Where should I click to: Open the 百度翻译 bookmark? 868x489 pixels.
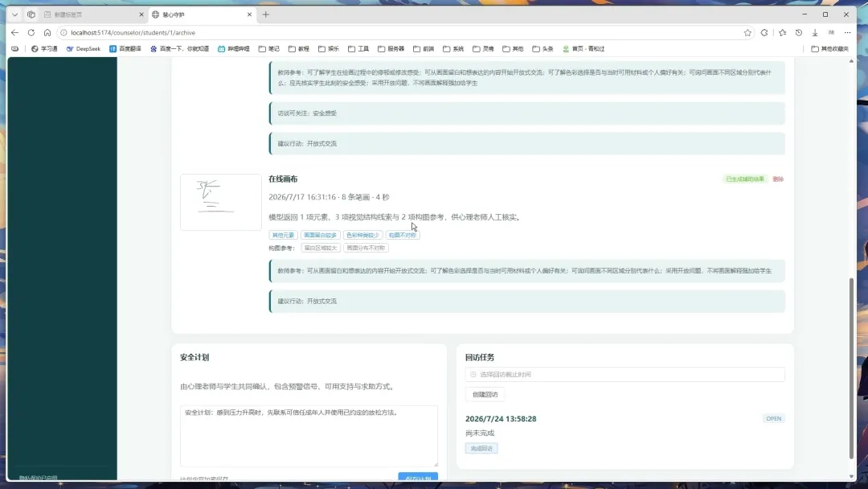(125, 49)
